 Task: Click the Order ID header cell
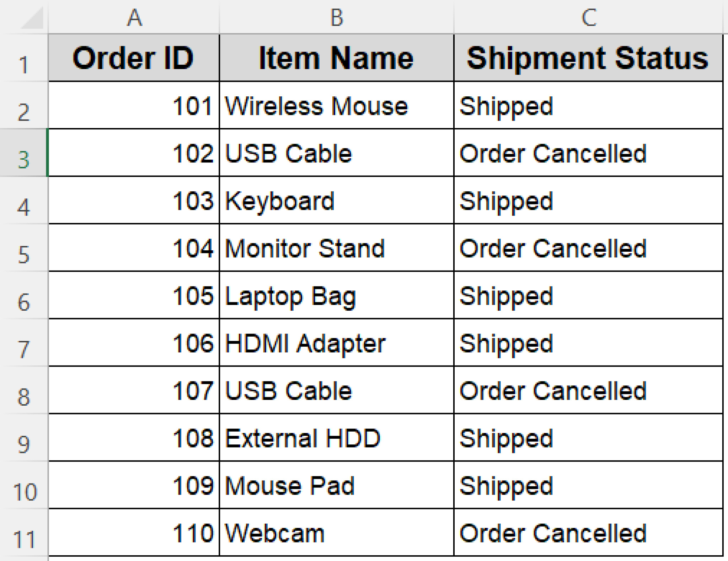134,58
